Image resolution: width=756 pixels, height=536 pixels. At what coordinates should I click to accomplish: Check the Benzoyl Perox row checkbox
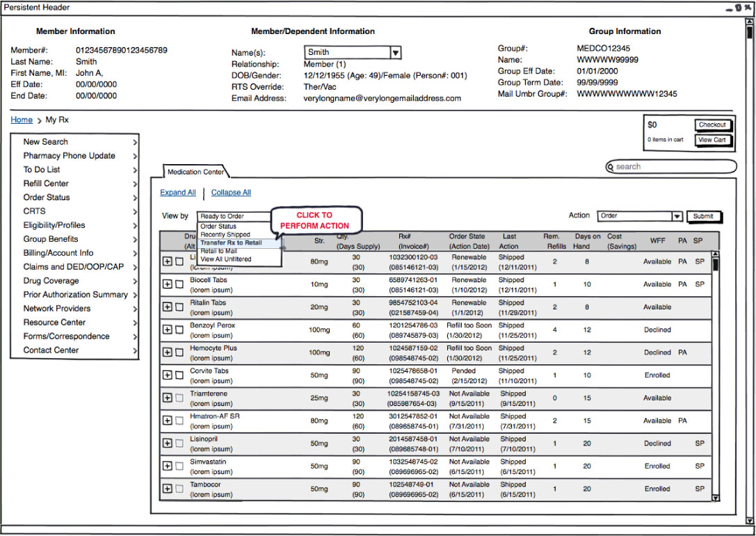[179, 330]
